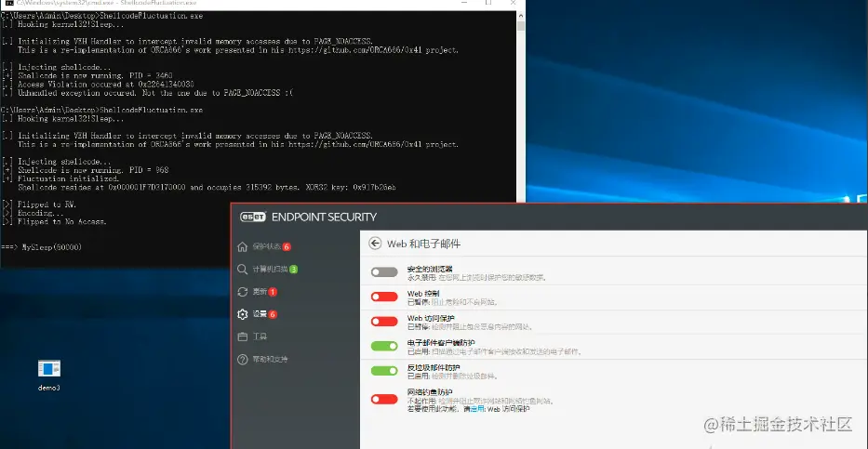Viewport: 868px width, 449px height.
Task: Click the 启用 link under 网络钓鱼防护
Action: (477, 409)
